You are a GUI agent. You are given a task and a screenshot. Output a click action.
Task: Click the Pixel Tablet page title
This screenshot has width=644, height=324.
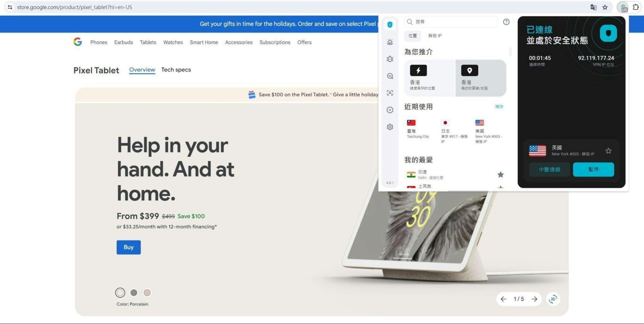pyautogui.click(x=96, y=70)
